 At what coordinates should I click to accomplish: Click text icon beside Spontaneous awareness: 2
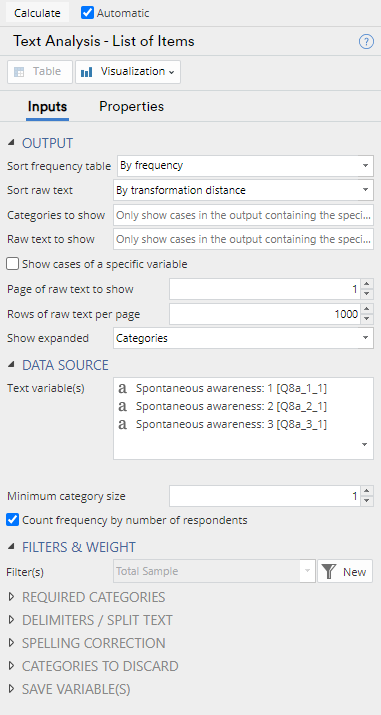(122, 406)
